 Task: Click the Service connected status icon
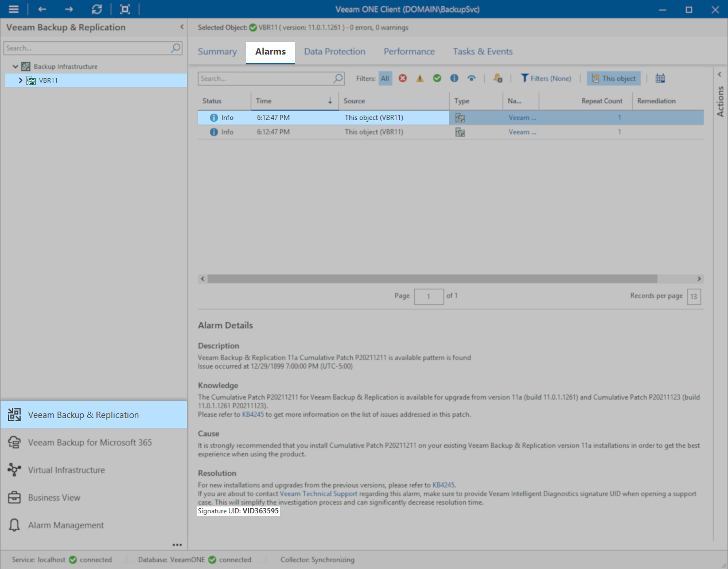[73, 560]
